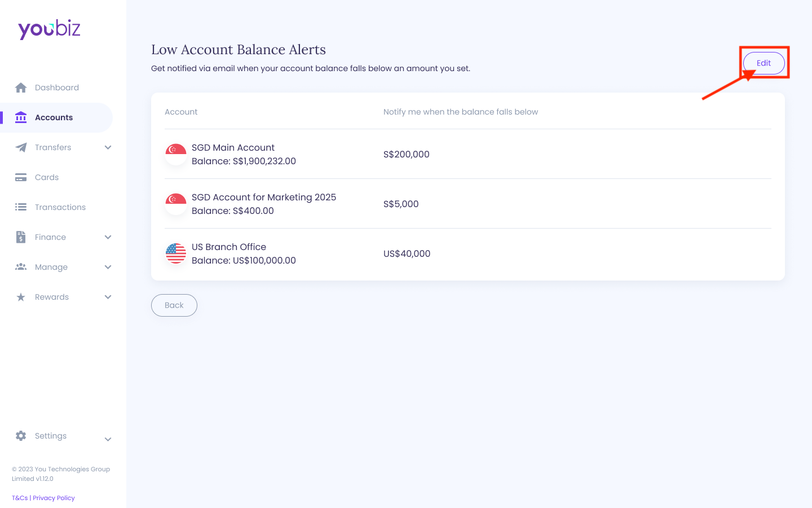Click the Cards icon in the sidebar
812x508 pixels.
click(x=21, y=177)
